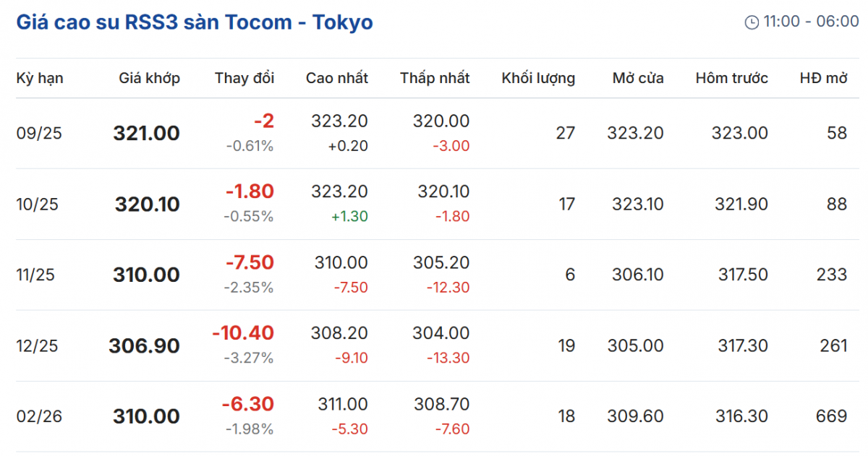
Task: Click the 'Khối lượng' column header
Action: pos(538,78)
